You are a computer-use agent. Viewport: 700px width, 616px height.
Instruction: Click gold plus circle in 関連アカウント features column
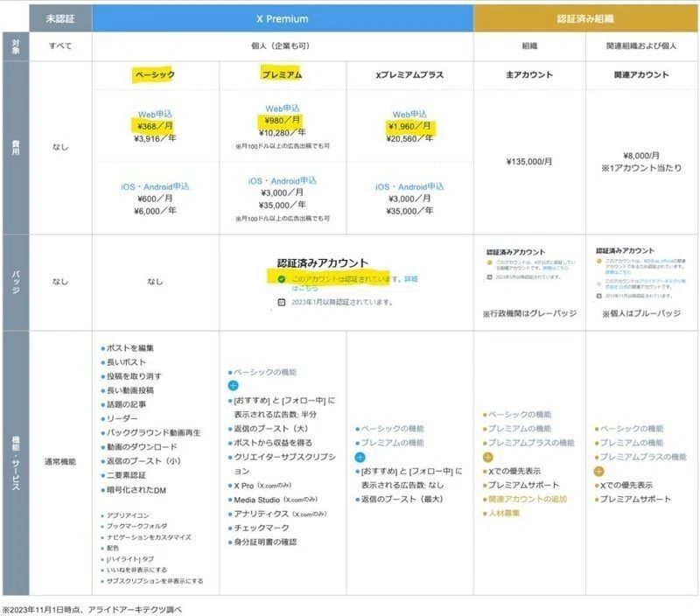pos(598,472)
